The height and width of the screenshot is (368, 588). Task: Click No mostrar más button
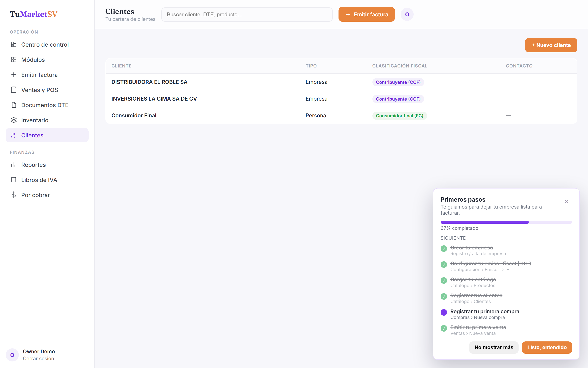click(494, 347)
